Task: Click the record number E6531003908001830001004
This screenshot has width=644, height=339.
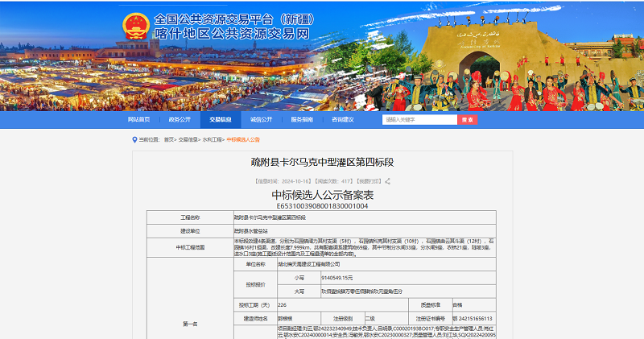Action: pos(322,206)
